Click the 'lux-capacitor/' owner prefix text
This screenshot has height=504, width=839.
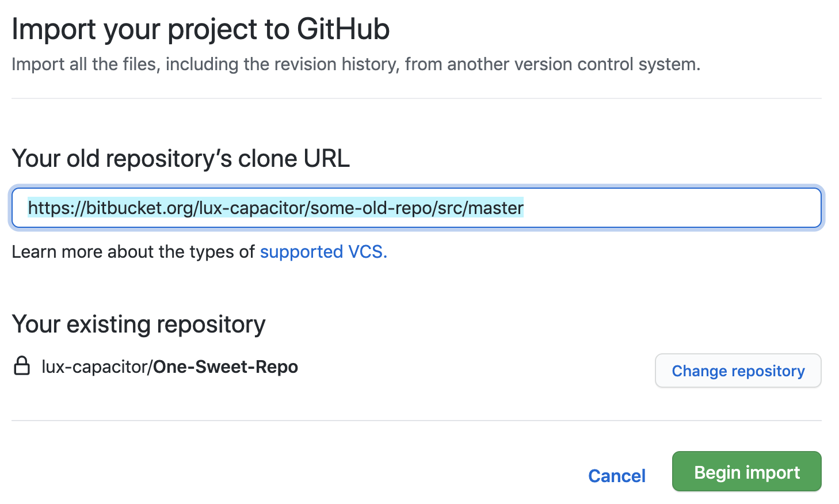pos(97,367)
